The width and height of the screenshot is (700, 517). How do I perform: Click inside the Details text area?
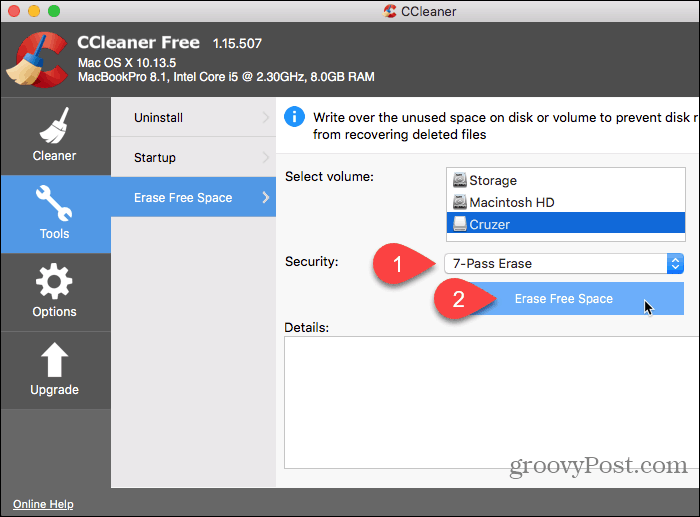tap(492, 402)
